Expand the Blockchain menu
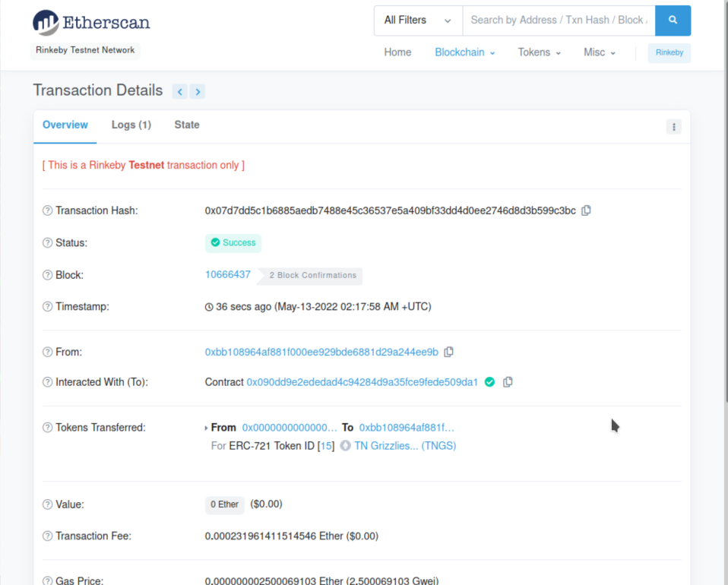This screenshot has height=585, width=728. point(465,52)
